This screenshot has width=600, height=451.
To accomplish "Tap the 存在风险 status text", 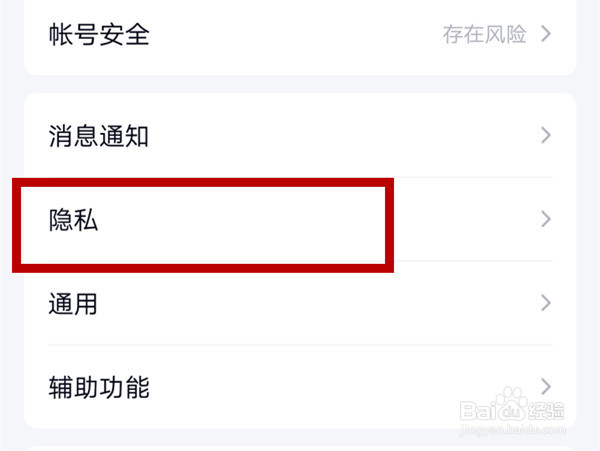I will coord(484,34).
